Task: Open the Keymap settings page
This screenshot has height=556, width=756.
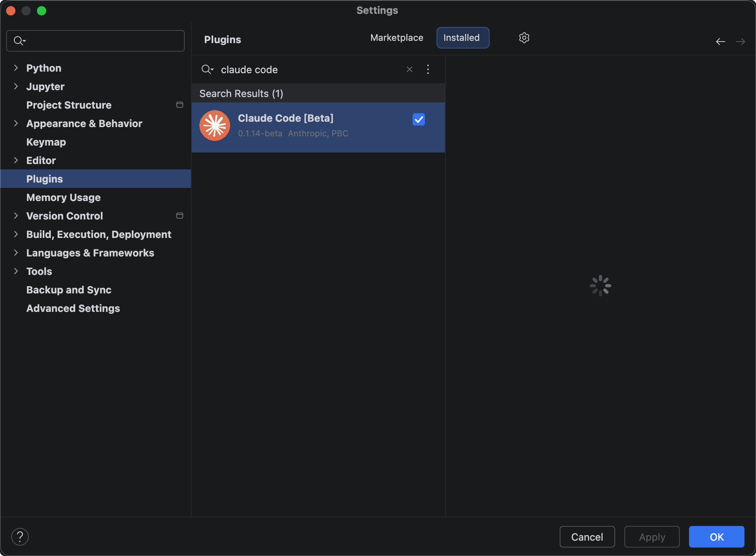Action: [x=46, y=142]
